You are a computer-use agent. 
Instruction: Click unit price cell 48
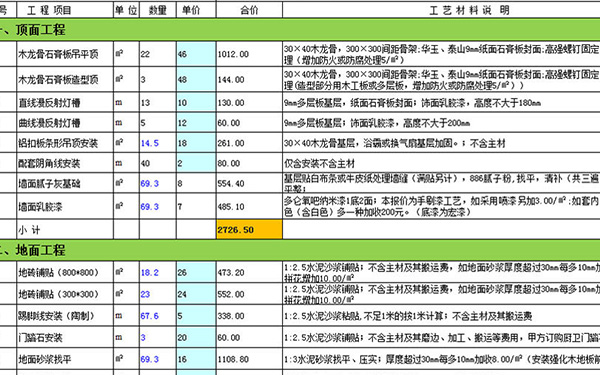tap(196, 80)
